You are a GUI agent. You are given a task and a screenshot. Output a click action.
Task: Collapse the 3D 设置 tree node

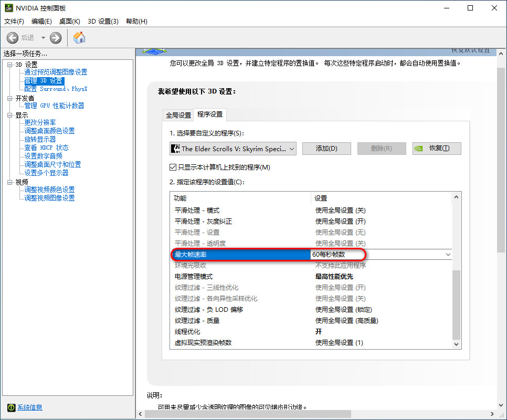pos(9,64)
